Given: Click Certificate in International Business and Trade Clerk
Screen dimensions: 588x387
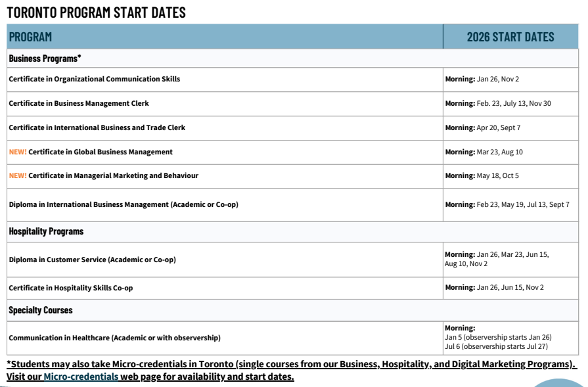Looking at the screenshot, I should [x=97, y=127].
